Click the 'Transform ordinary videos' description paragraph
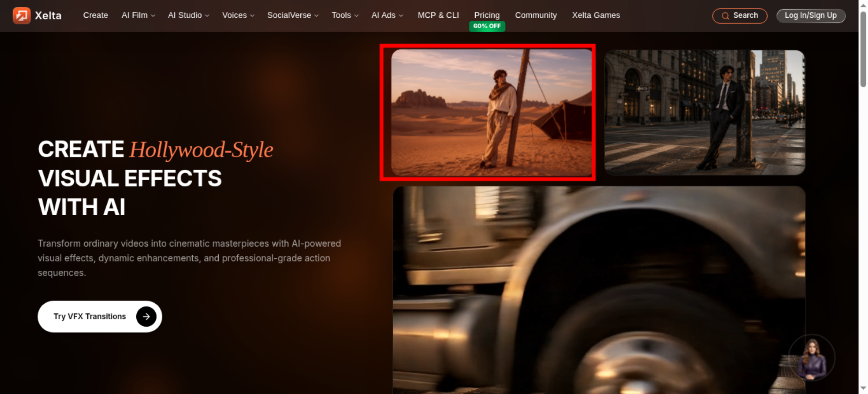The width and height of the screenshot is (868, 394). (x=189, y=258)
